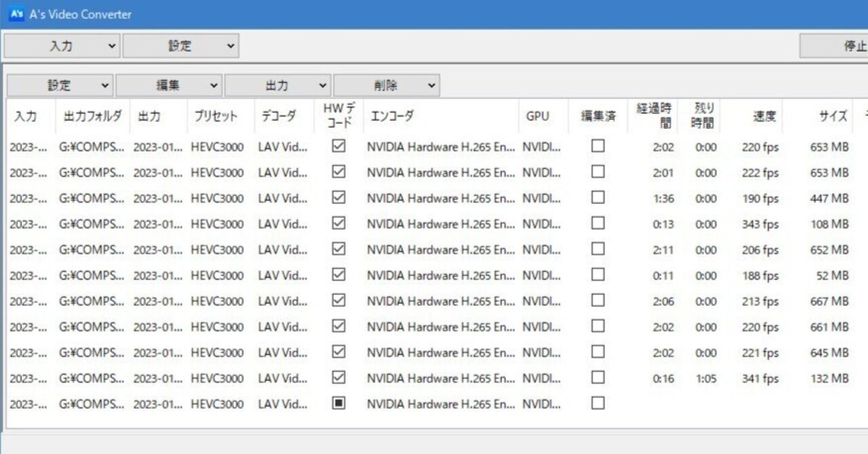The image size is (868, 454).
Task: Click the 206 fps speed cell
Action: pyautogui.click(x=760, y=250)
